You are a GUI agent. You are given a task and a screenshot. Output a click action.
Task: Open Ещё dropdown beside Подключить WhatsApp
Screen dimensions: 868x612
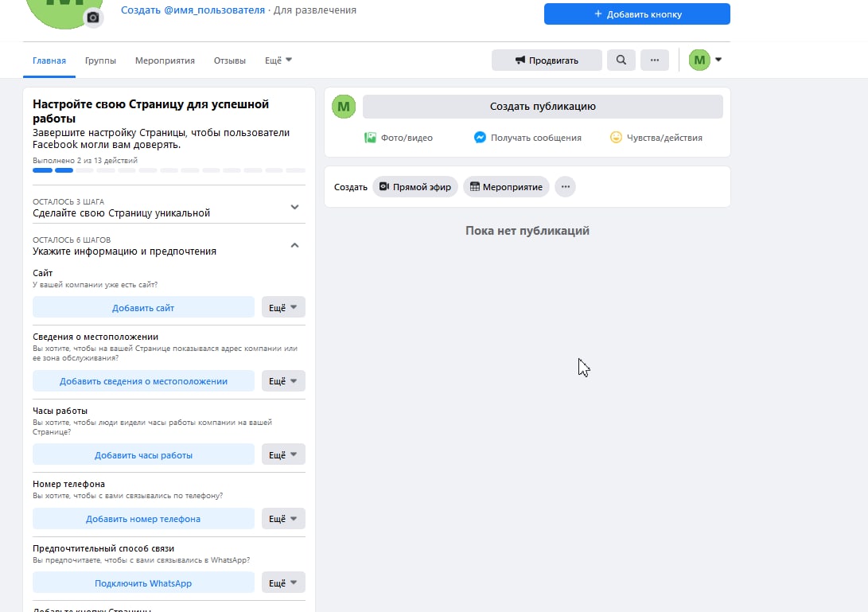point(283,583)
